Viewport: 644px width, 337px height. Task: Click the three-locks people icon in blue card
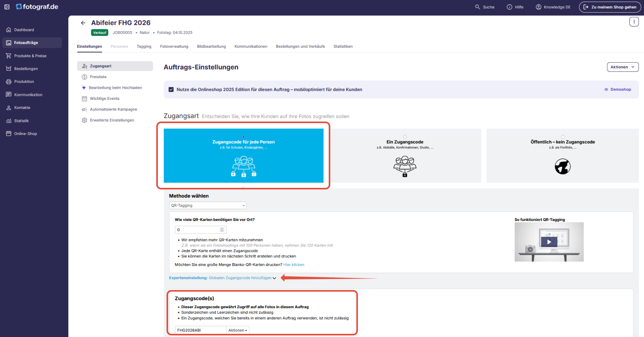tap(243, 167)
